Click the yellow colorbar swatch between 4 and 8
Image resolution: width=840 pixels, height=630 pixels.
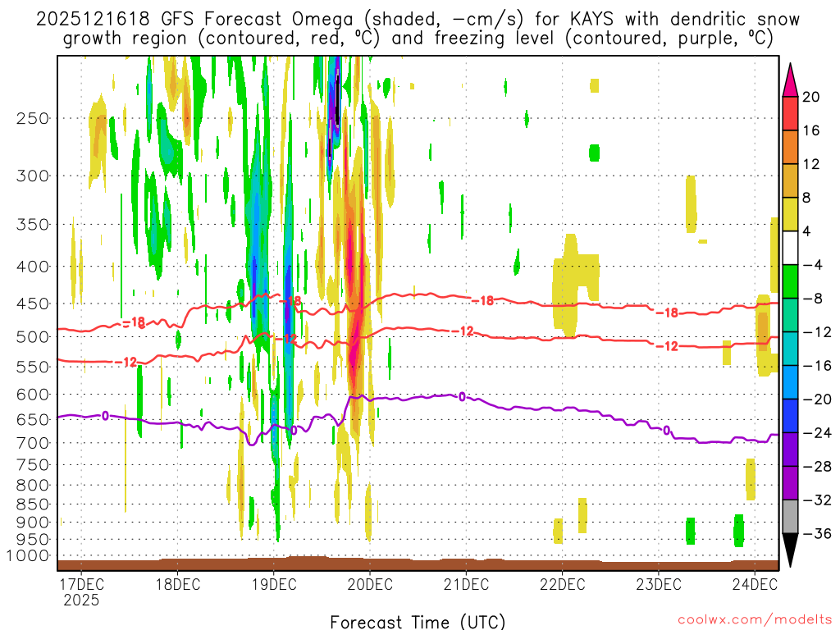[x=790, y=214]
